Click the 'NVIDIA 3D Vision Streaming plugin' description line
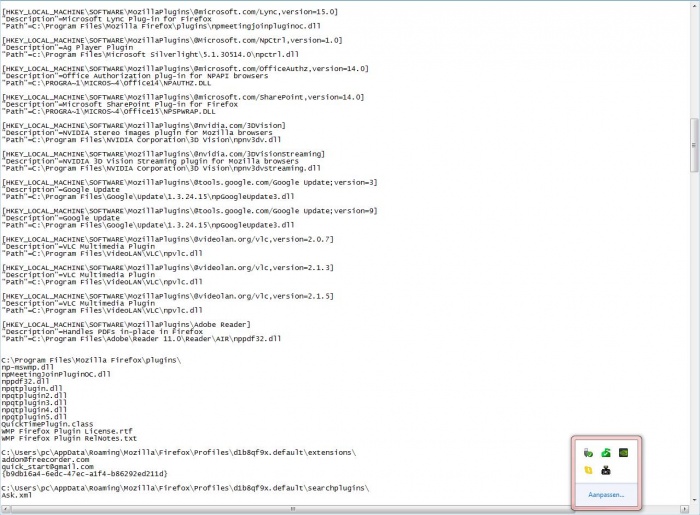The width and height of the screenshot is (700, 515). pyautogui.click(x=150, y=161)
